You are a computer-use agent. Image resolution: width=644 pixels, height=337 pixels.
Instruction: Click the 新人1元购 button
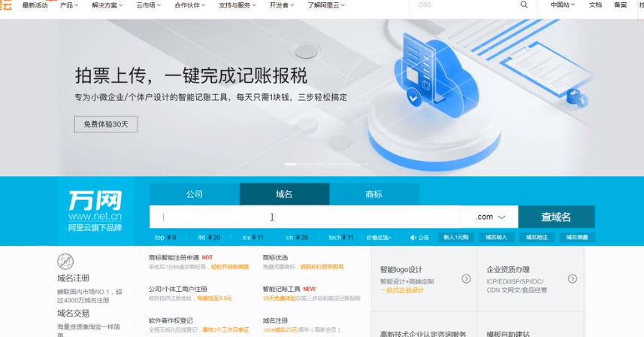coord(456,237)
